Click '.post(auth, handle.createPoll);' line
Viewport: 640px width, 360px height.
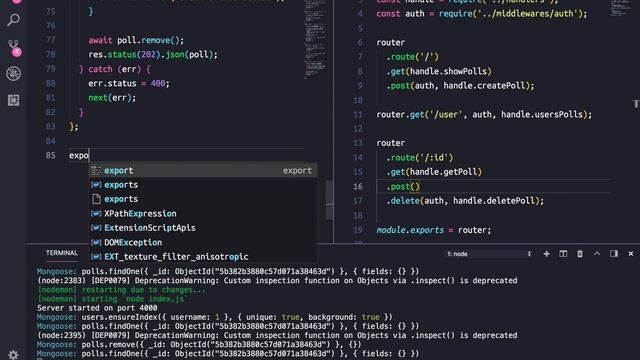[x=460, y=86]
